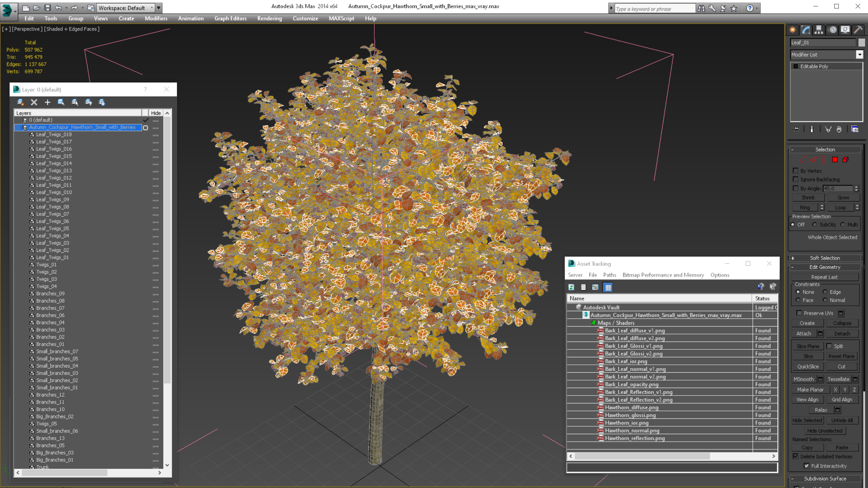868x488 pixels.
Task: Click Tree View icon in Asset Tracking toolbar
Action: tap(596, 287)
